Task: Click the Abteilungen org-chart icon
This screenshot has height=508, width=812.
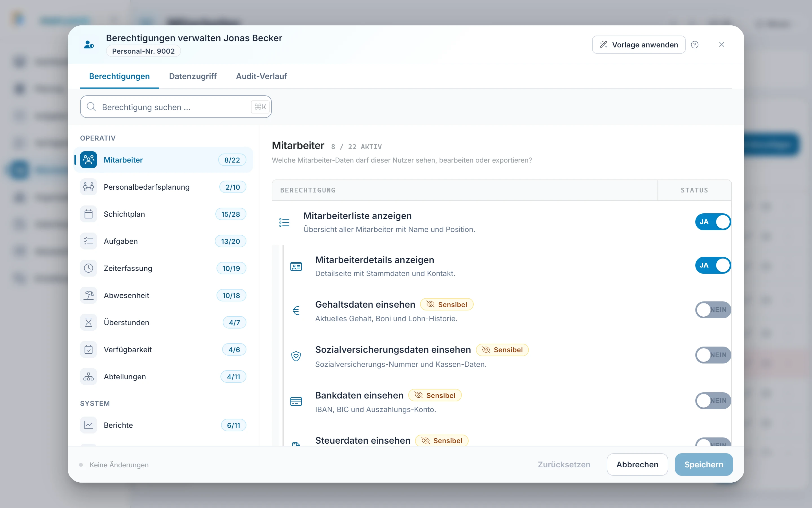Action: click(x=88, y=377)
